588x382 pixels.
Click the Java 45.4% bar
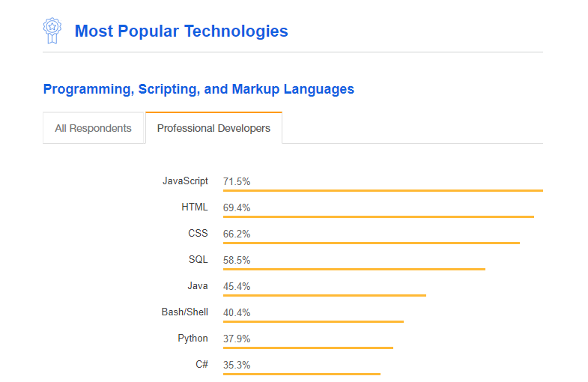tap(324, 295)
